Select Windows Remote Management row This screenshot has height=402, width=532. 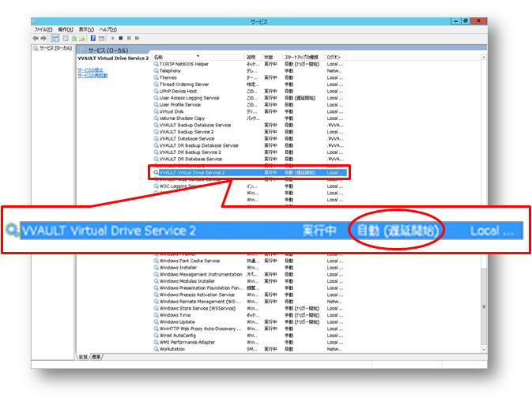coord(249,302)
